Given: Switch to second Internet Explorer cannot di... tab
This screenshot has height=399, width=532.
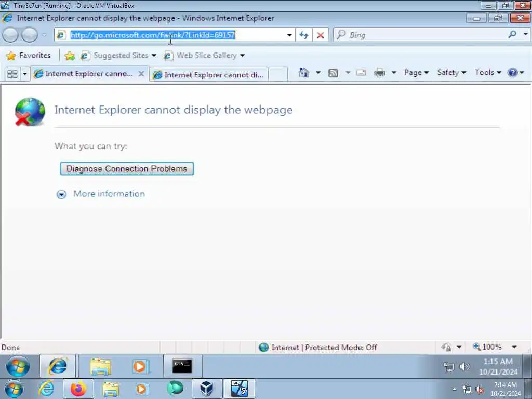Looking at the screenshot, I should [209, 75].
